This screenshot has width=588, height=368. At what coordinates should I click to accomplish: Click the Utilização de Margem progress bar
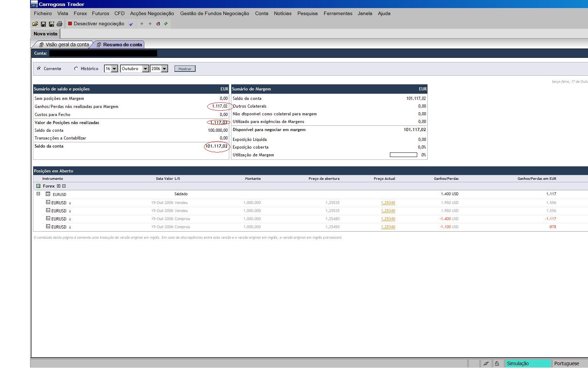pos(403,155)
